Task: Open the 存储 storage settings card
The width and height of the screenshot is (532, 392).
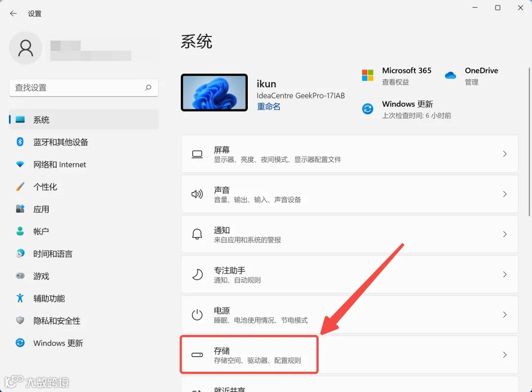Action: (350, 355)
